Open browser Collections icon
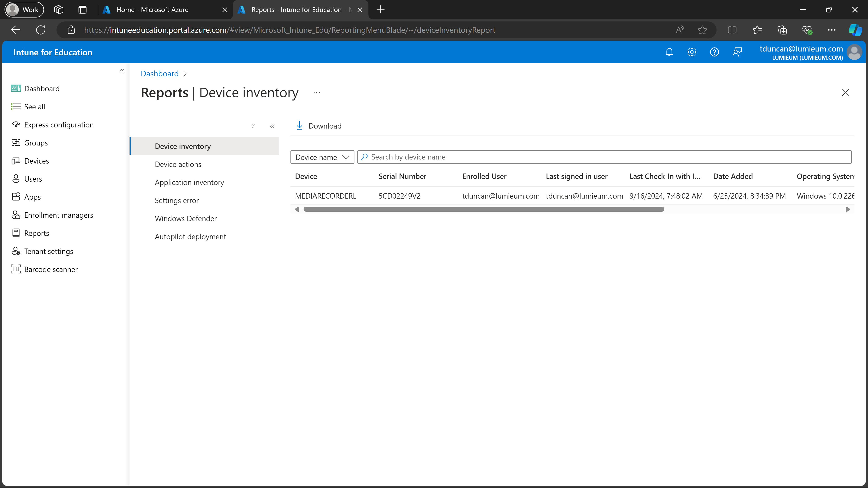Viewport: 868px width, 488px height. (782, 30)
